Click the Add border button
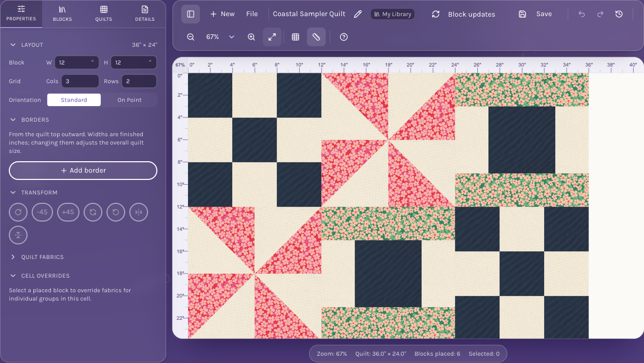This screenshot has height=363, width=644. (x=83, y=171)
